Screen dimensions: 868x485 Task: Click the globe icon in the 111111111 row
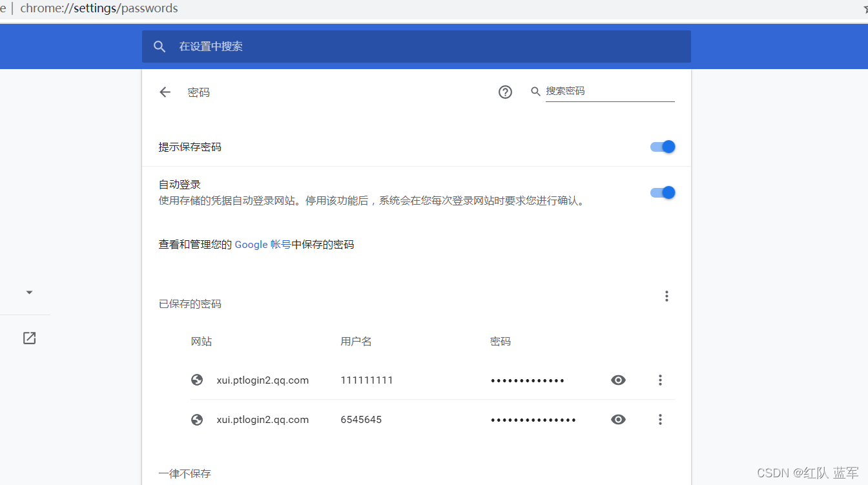(198, 380)
